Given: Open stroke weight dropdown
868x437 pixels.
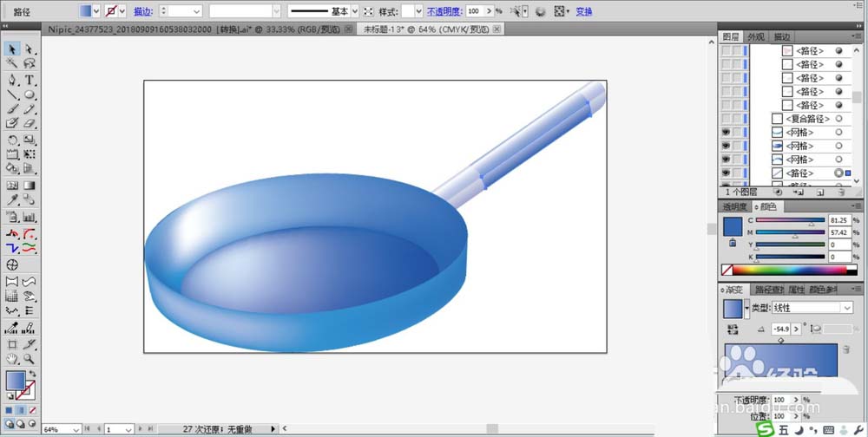Looking at the screenshot, I should [197, 11].
